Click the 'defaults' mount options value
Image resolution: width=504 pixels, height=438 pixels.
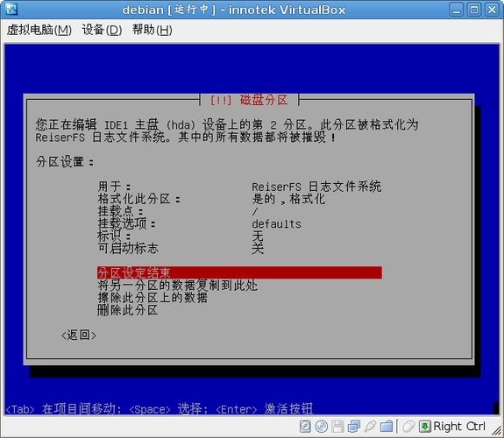(276, 224)
